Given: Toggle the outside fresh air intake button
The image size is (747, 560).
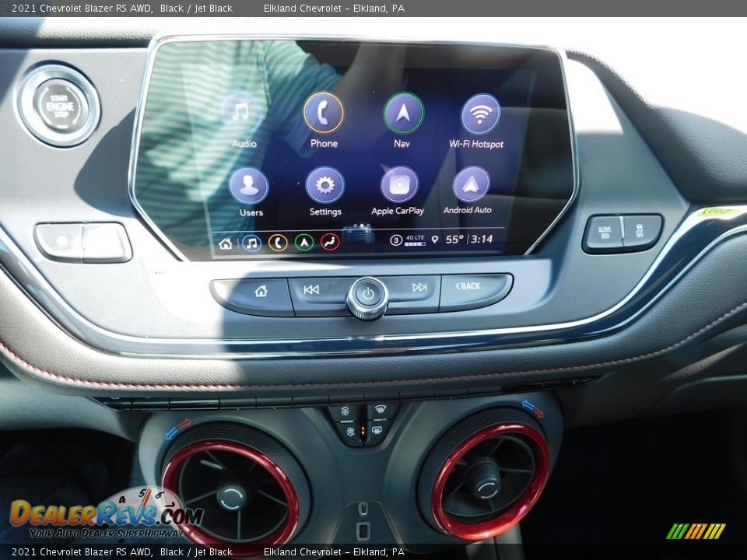Looking at the screenshot, I should tap(349, 432).
